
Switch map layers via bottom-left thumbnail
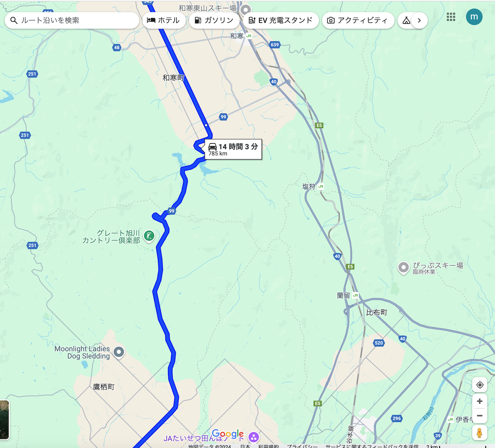pos(4,420)
